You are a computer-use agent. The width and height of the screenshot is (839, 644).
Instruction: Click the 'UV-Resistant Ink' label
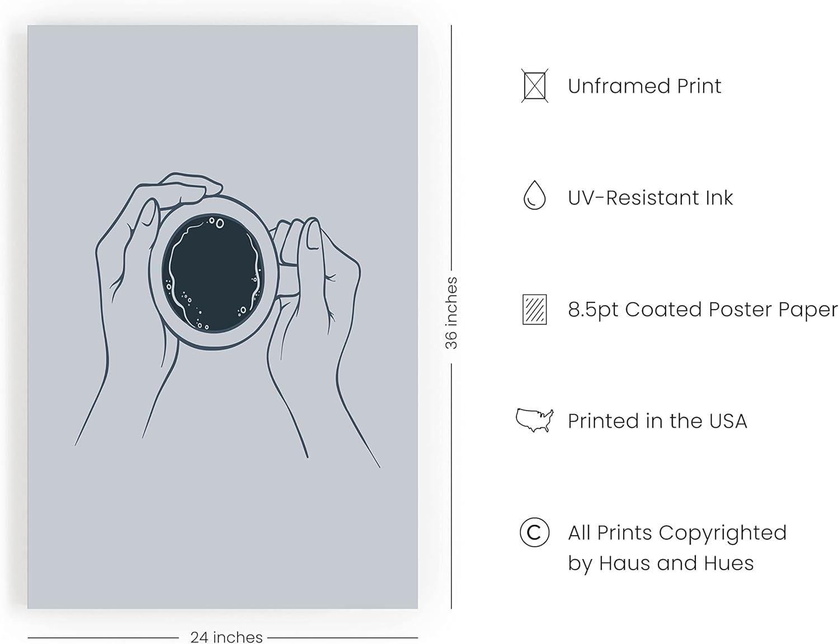coord(651,198)
